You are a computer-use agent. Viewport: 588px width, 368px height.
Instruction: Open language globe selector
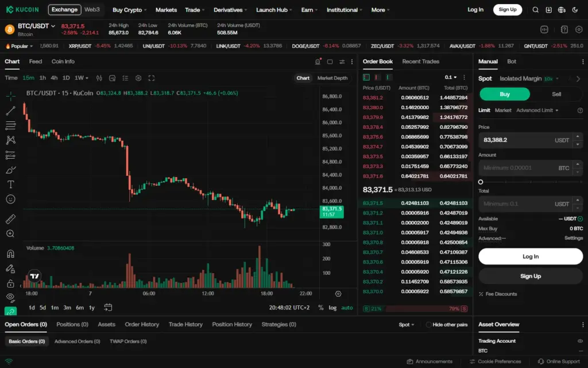(x=562, y=10)
